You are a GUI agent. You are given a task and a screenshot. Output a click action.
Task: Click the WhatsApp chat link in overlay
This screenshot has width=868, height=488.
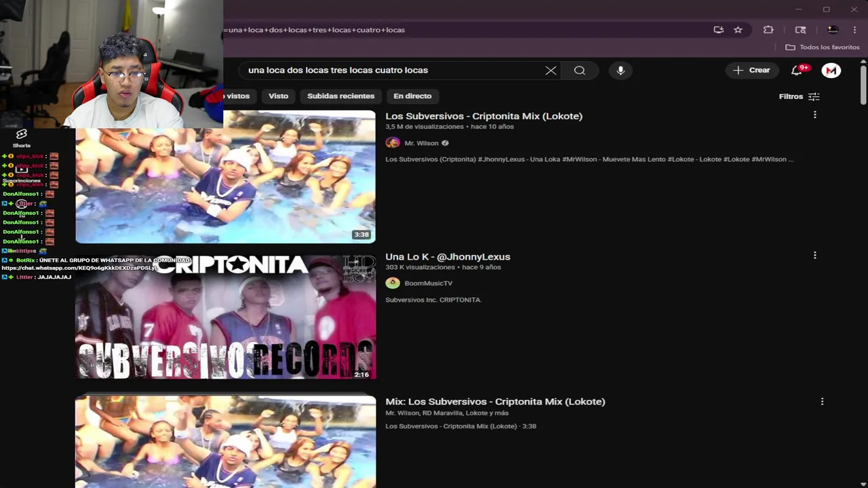[79, 268]
